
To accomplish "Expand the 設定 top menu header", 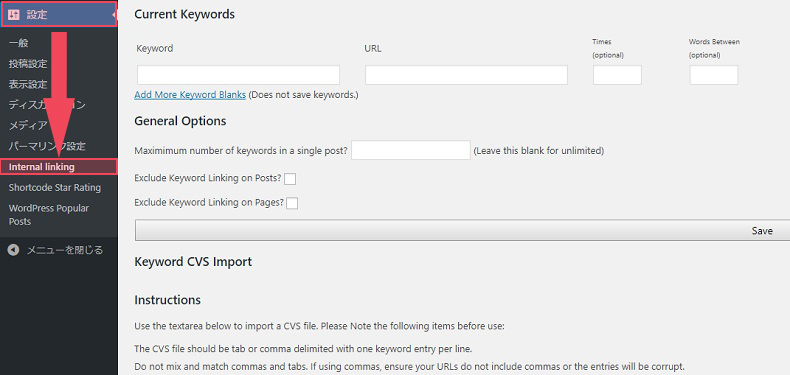I will (59, 14).
